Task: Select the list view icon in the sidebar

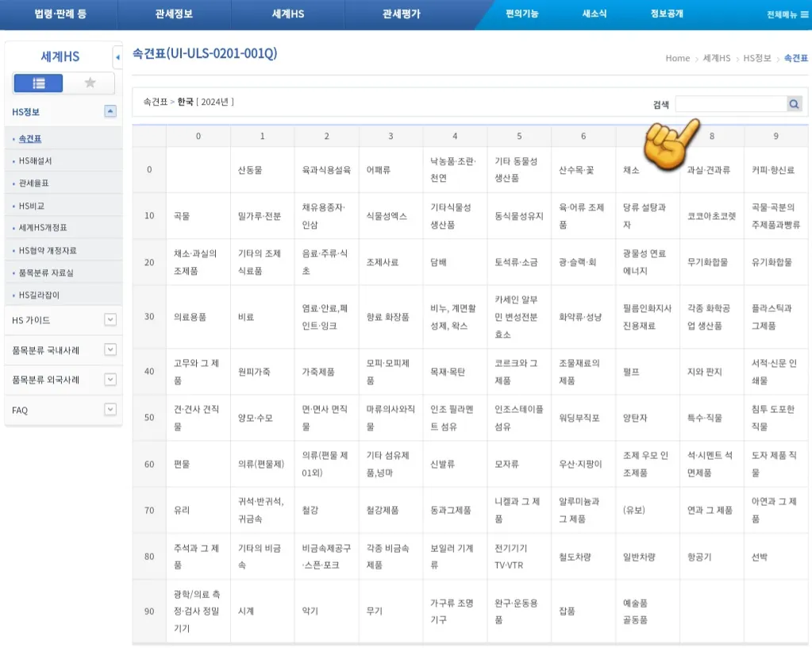Action: 37,83
